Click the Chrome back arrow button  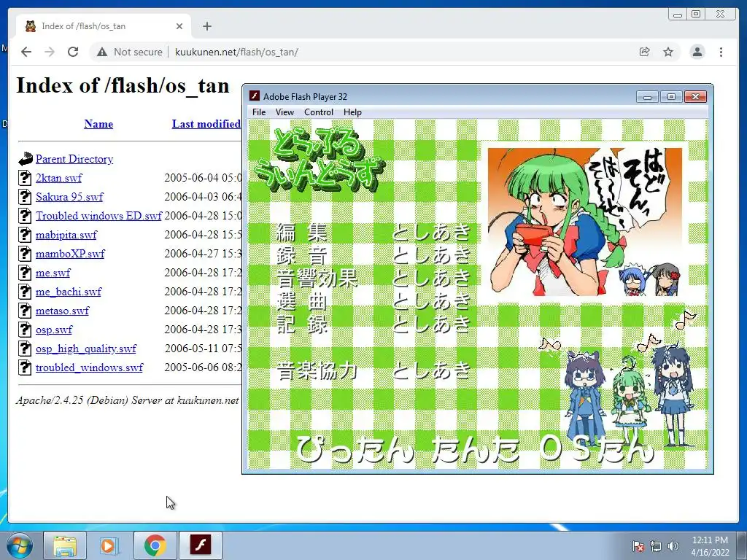pos(26,52)
